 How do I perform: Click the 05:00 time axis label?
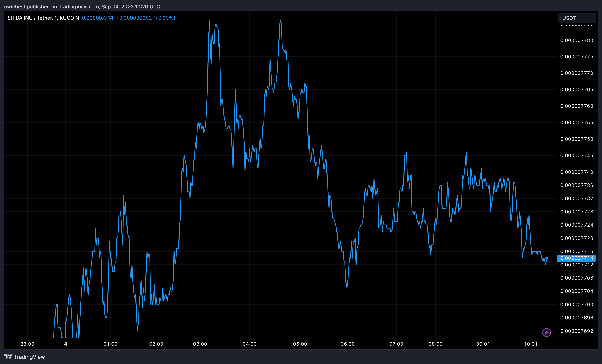300,344
